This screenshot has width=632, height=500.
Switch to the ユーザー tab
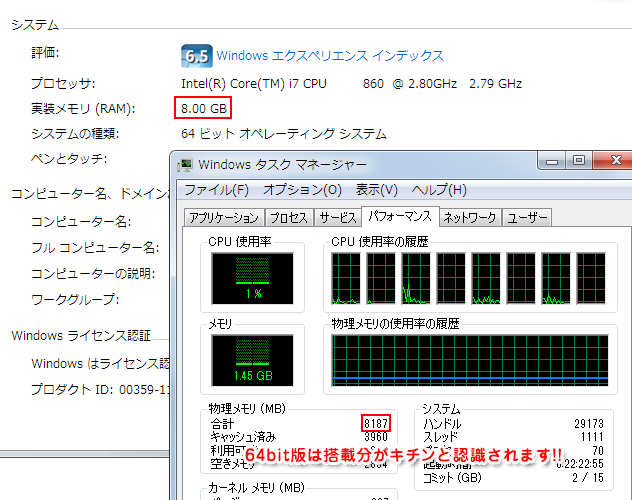pos(527,218)
